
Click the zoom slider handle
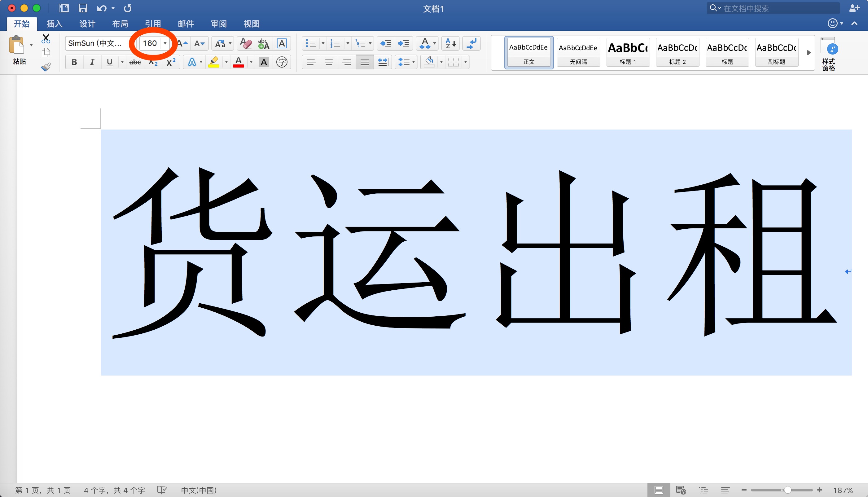pyautogui.click(x=787, y=490)
